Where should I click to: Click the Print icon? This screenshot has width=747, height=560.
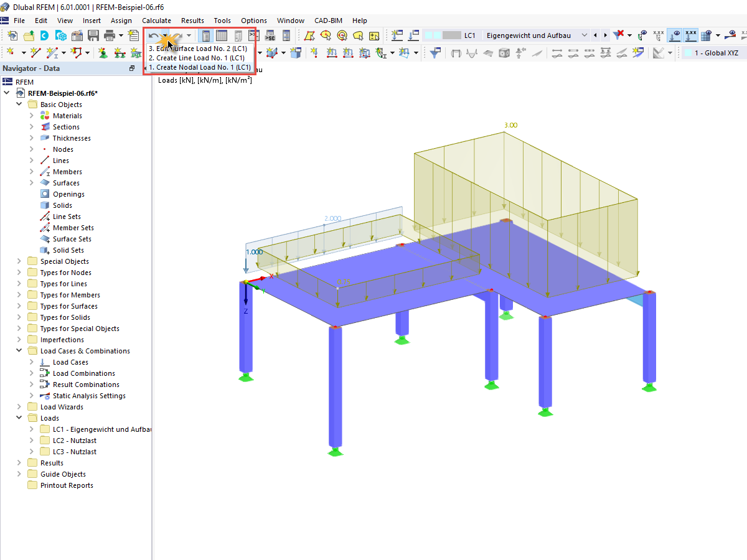pos(109,35)
